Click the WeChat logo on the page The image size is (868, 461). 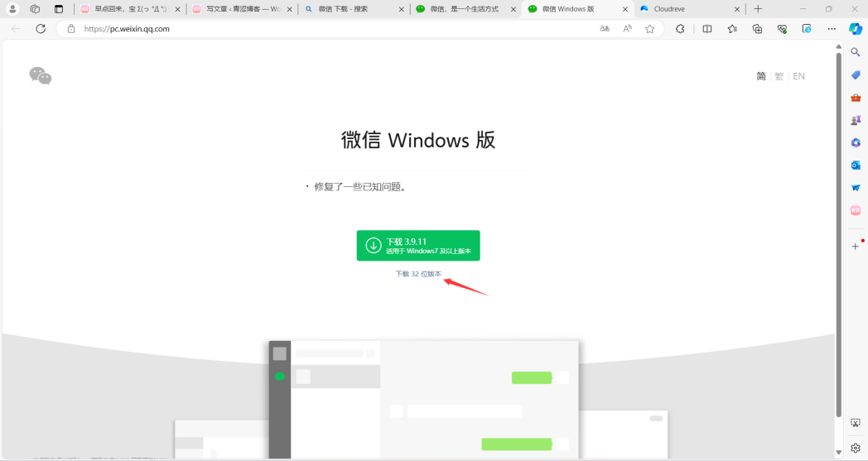41,76
